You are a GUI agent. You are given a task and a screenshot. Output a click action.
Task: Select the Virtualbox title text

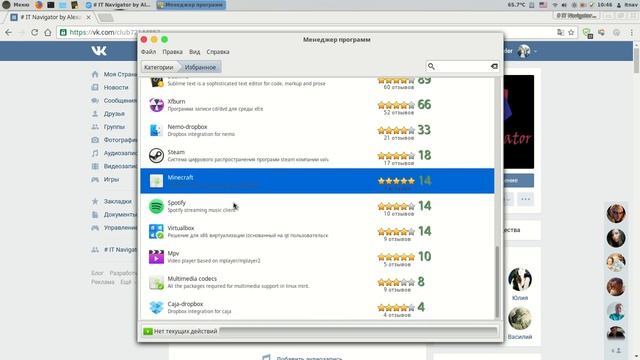181,228
